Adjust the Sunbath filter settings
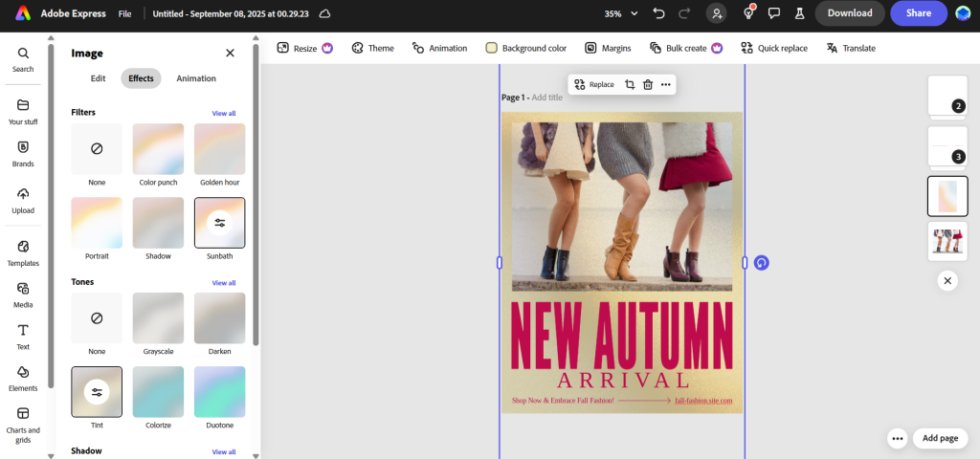 [x=219, y=223]
